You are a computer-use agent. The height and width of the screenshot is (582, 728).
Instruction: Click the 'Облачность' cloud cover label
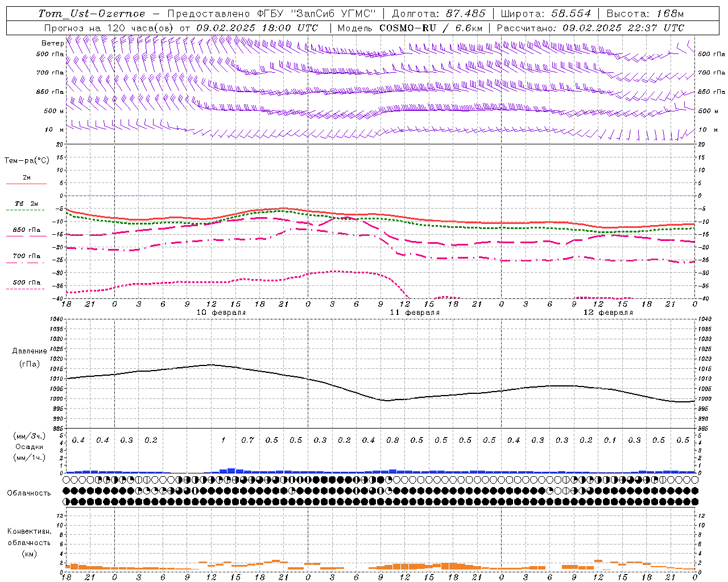pos(28,493)
